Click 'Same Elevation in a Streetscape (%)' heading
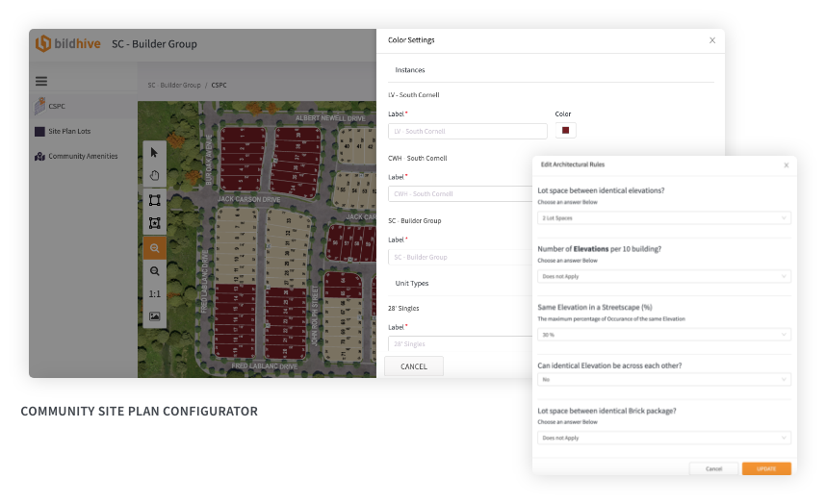The height and width of the screenshot is (504, 826). [595, 307]
